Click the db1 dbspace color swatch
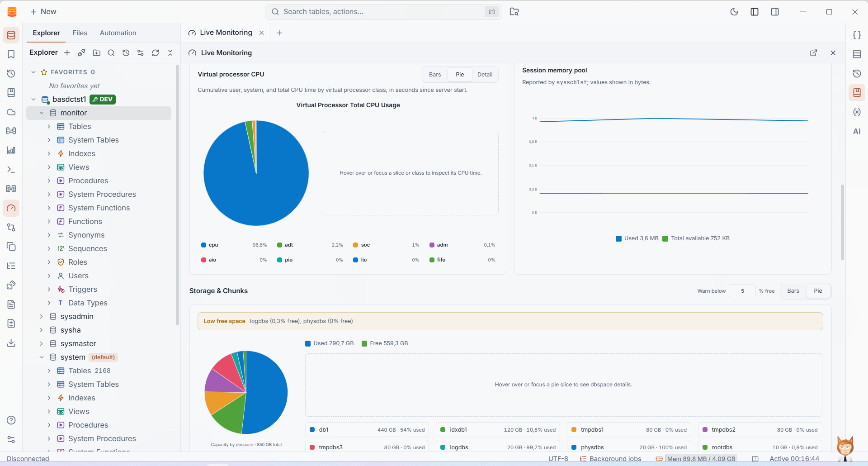The height and width of the screenshot is (466, 868). [x=312, y=430]
